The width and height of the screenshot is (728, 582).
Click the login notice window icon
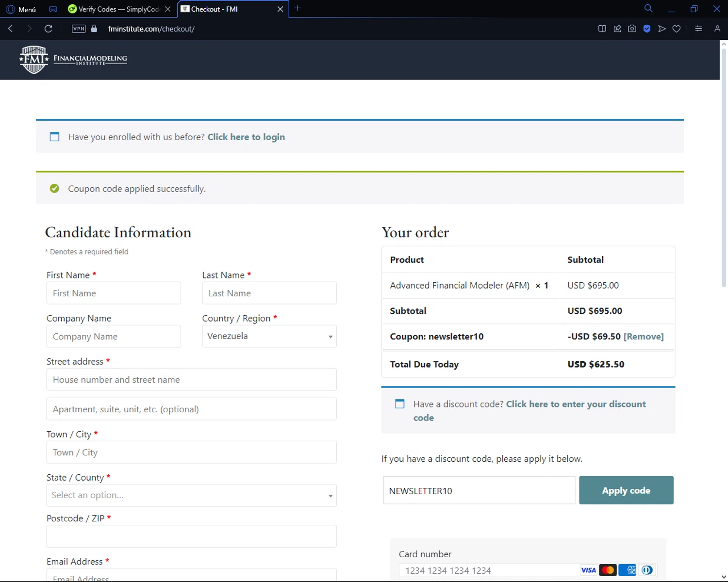point(55,137)
